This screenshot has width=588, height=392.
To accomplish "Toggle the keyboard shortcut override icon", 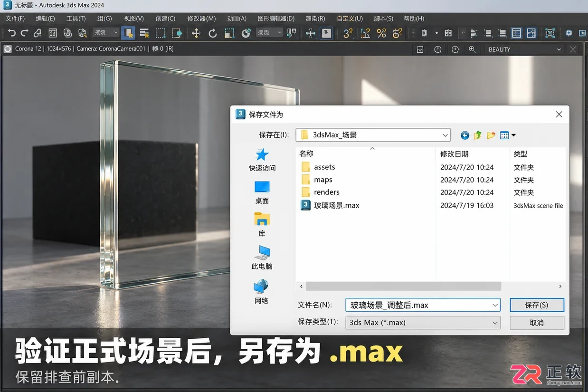I will click(326, 33).
